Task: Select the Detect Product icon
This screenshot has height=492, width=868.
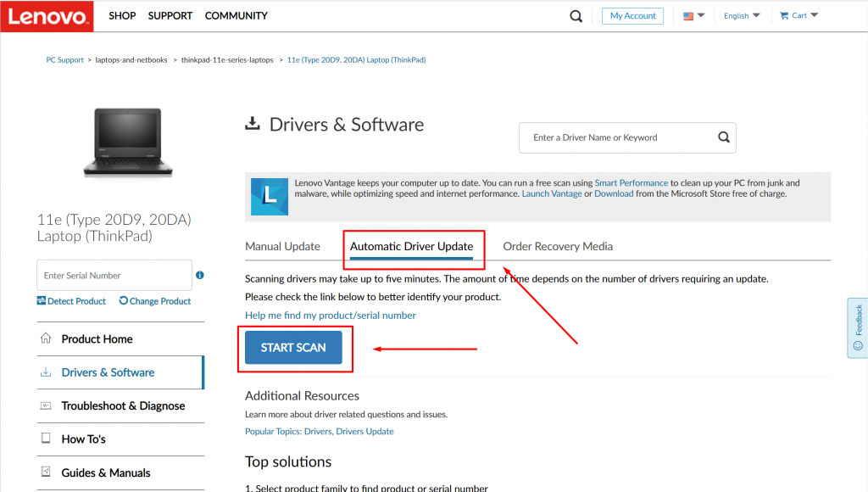Action: tap(40, 301)
